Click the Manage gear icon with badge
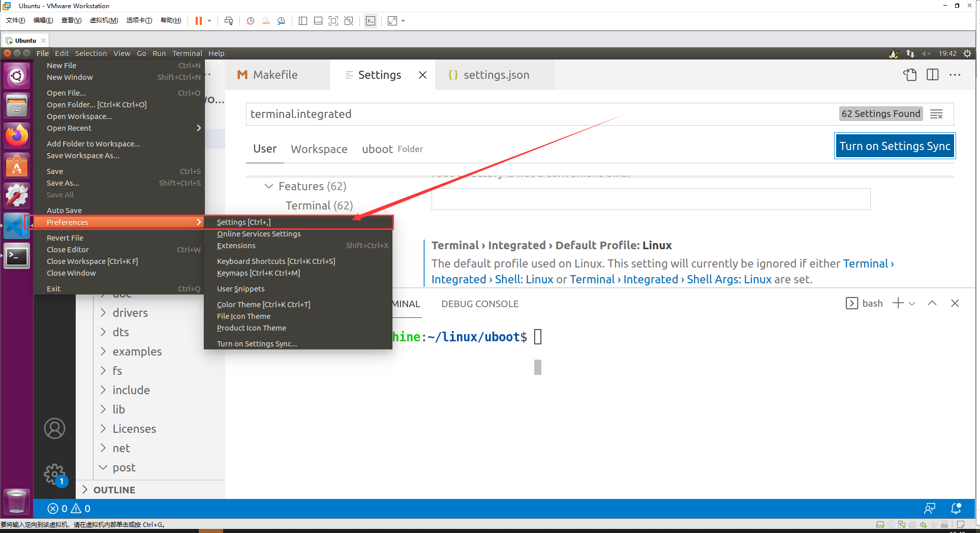This screenshot has height=533, width=980. click(54, 473)
